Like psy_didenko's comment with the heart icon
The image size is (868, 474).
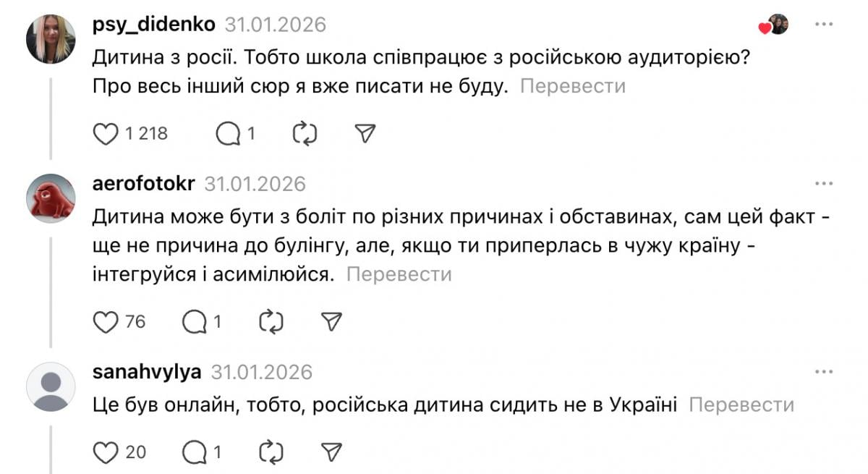105,132
